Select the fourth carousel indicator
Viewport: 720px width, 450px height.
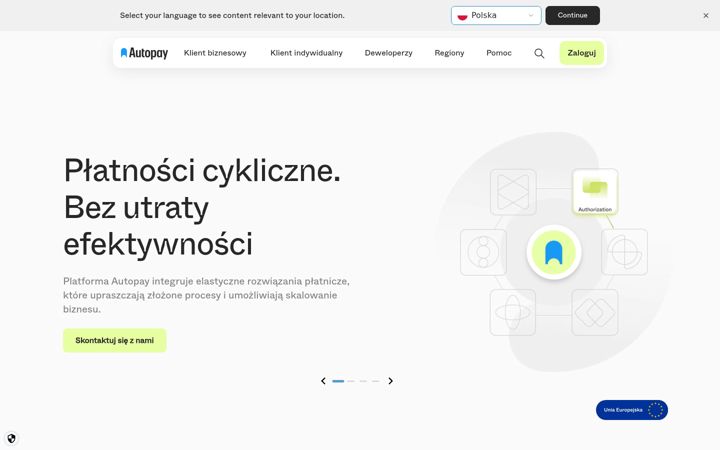tap(376, 381)
